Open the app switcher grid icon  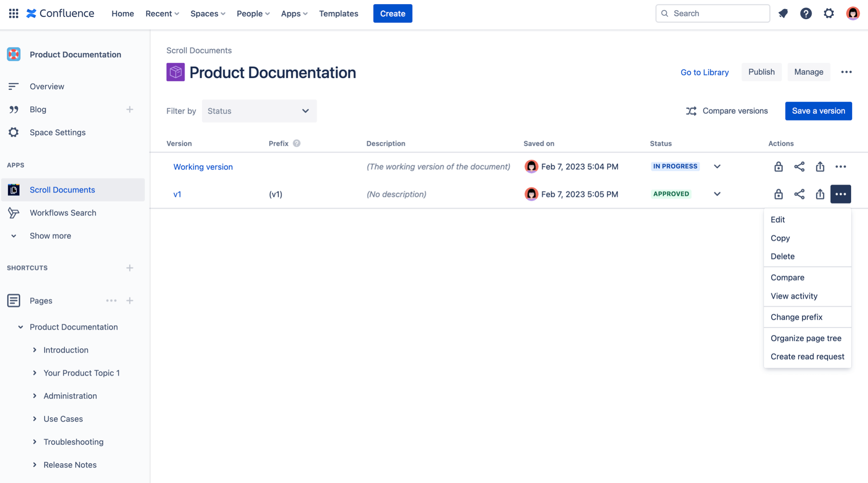[x=13, y=13]
